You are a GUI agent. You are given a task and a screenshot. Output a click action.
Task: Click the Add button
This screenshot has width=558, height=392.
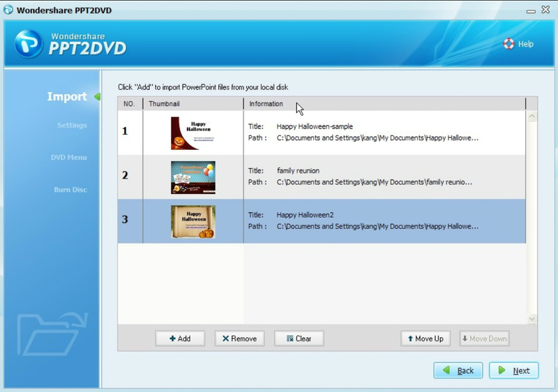tap(180, 338)
